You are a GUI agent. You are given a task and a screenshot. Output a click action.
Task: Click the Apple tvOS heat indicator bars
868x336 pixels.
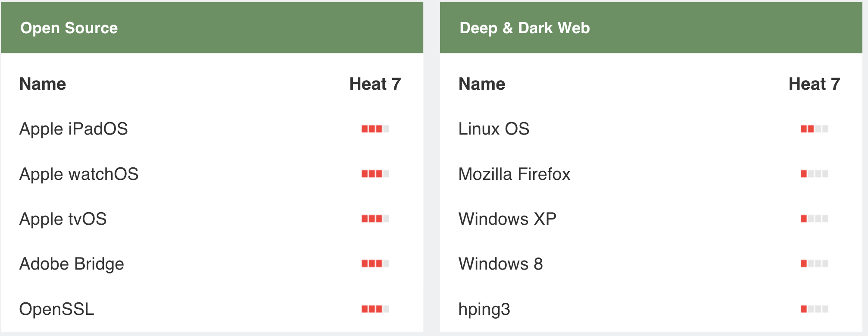375,219
